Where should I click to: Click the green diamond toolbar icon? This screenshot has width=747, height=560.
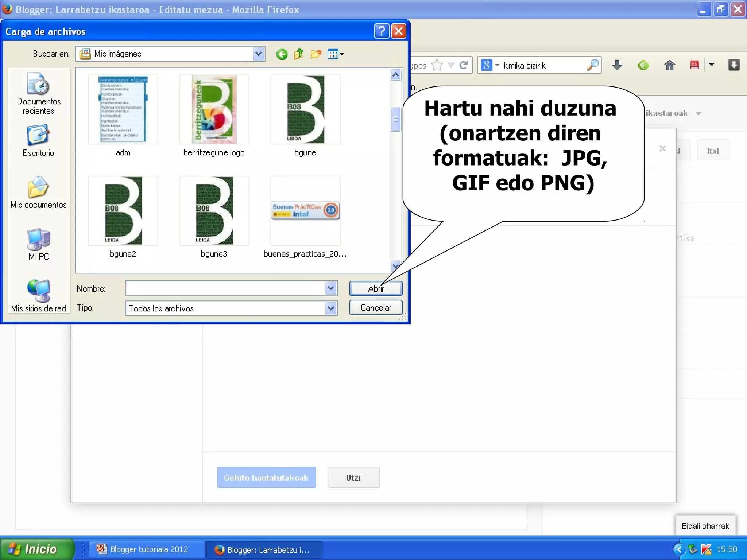(643, 65)
